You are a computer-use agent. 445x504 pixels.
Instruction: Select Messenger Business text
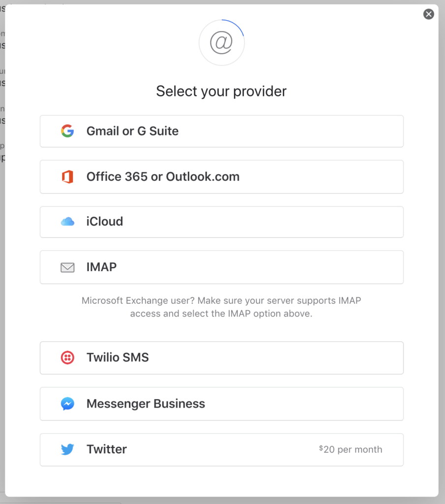(x=146, y=404)
